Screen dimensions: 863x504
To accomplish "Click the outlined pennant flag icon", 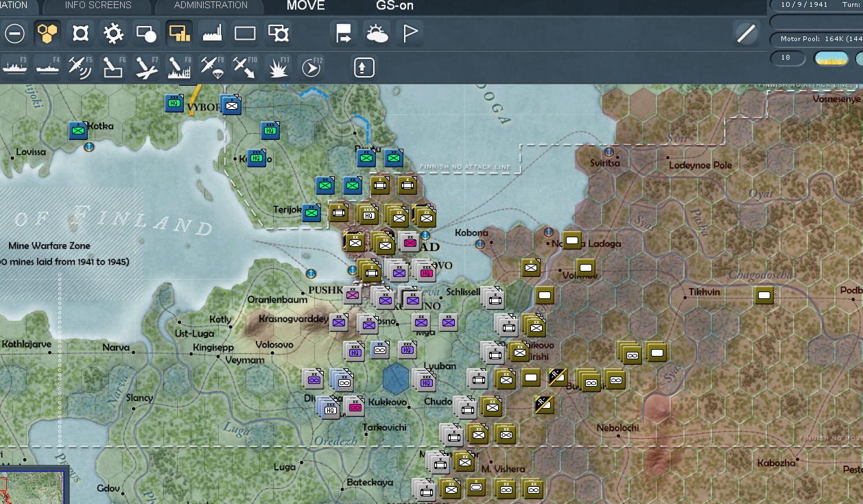I will pyautogui.click(x=410, y=33).
